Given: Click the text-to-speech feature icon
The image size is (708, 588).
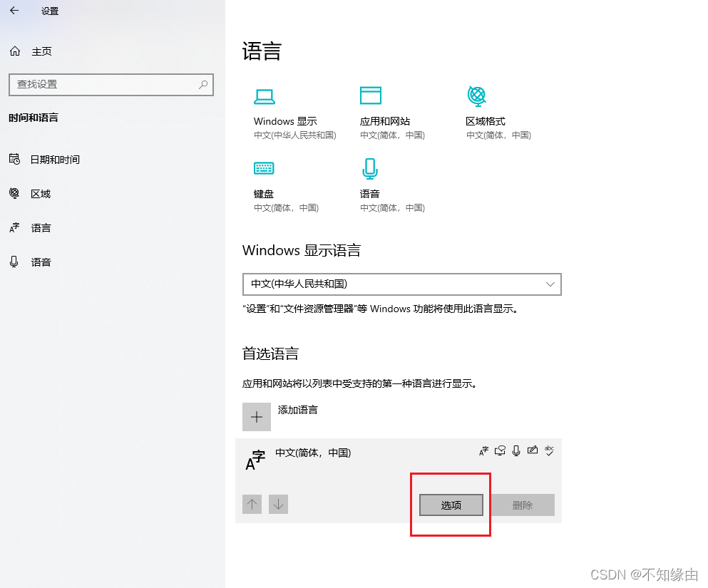Looking at the screenshot, I should [x=500, y=451].
